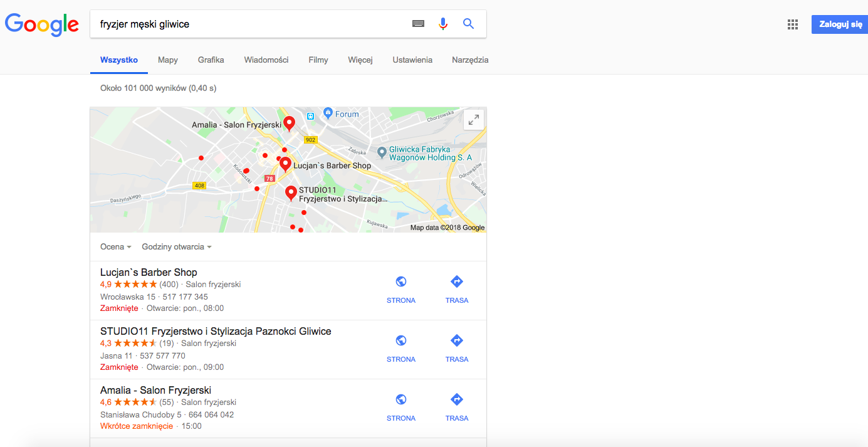Screen dimensions: 868x447
Task: Select the Amalia - Salon Fryzjerski map pin
Action: click(289, 124)
